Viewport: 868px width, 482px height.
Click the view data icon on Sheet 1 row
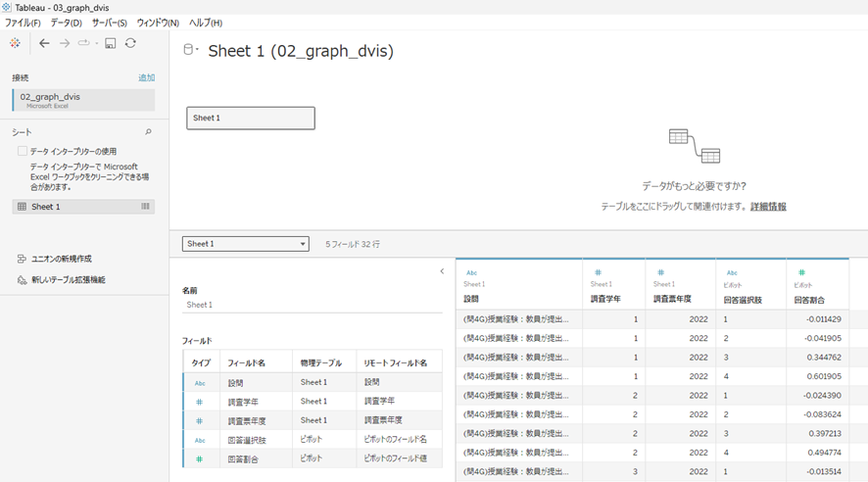tap(145, 207)
